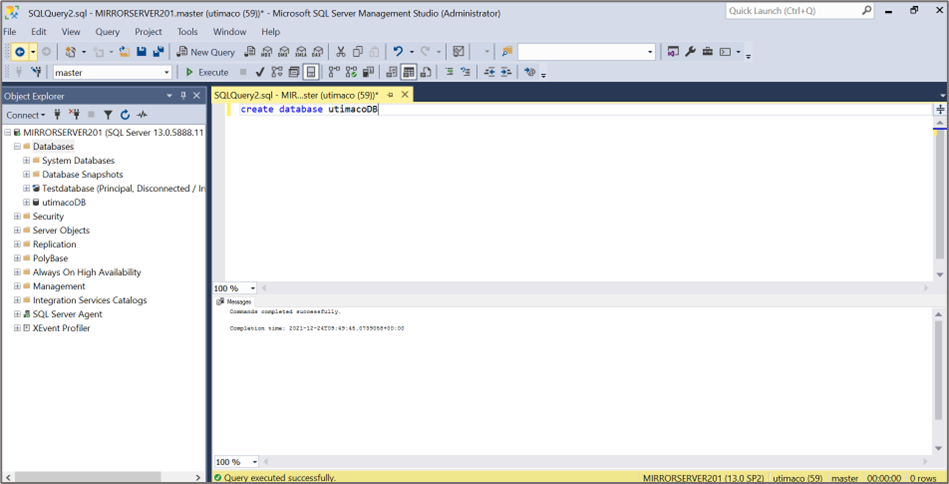Display the Estimated Execution Plan
This screenshot has width=949, height=484.
coord(277,72)
